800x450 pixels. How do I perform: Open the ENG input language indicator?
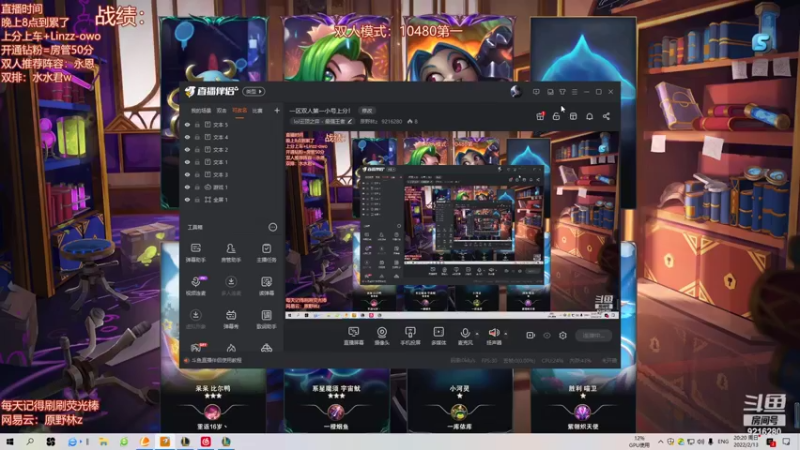(723, 441)
